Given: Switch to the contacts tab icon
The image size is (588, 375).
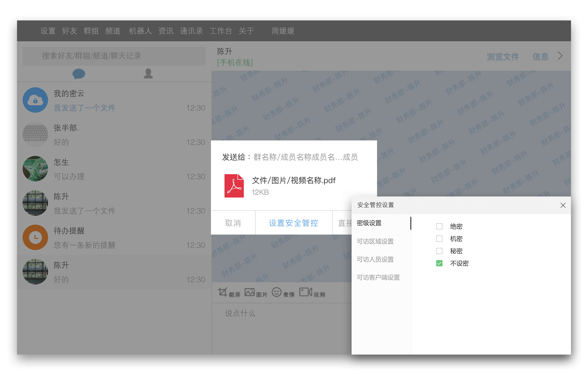Looking at the screenshot, I should click(x=148, y=73).
